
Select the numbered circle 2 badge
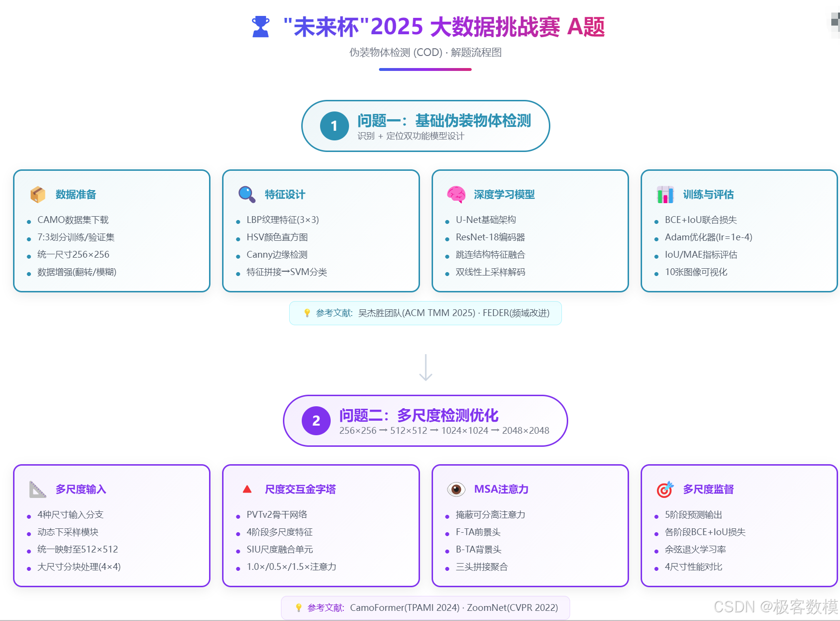316,420
